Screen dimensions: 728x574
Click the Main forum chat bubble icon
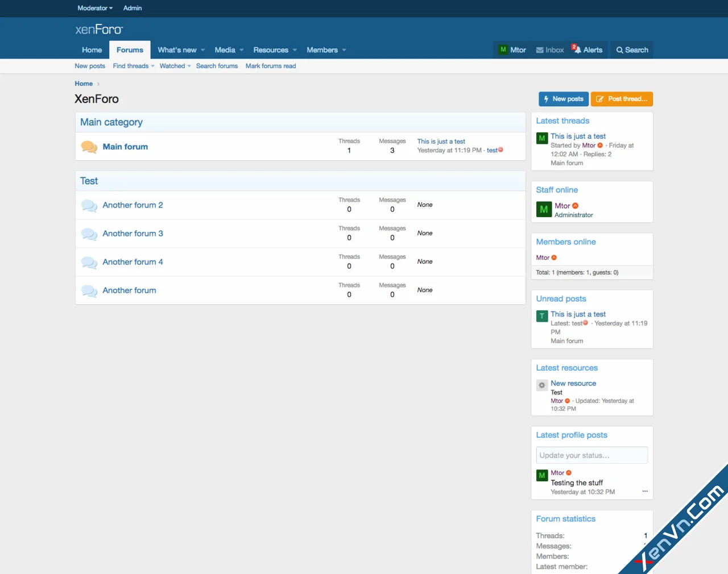click(x=89, y=147)
